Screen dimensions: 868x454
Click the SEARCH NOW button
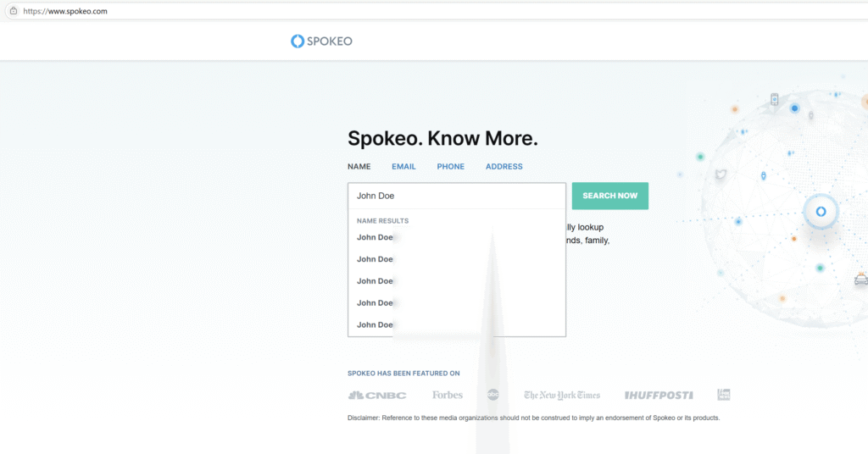coord(610,196)
